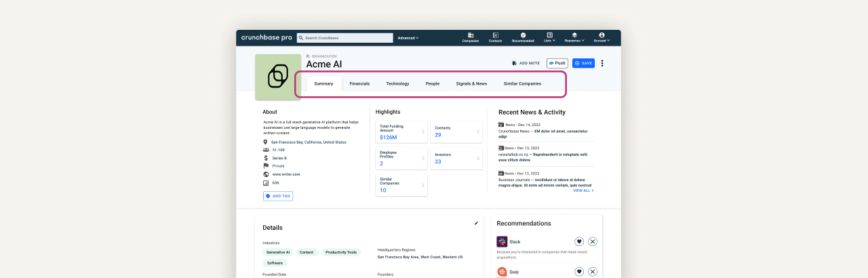Click the dollar sign icon beside Series B
This screenshot has width=868, height=278.
coord(266,158)
